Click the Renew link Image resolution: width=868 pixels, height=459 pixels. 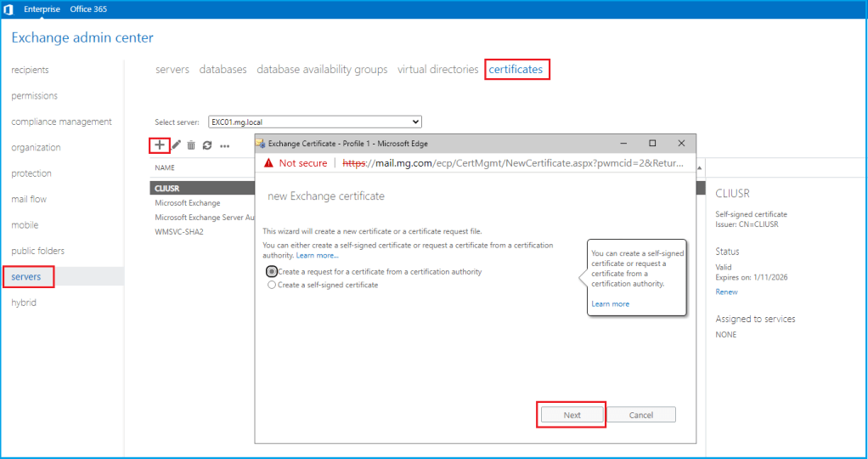726,292
